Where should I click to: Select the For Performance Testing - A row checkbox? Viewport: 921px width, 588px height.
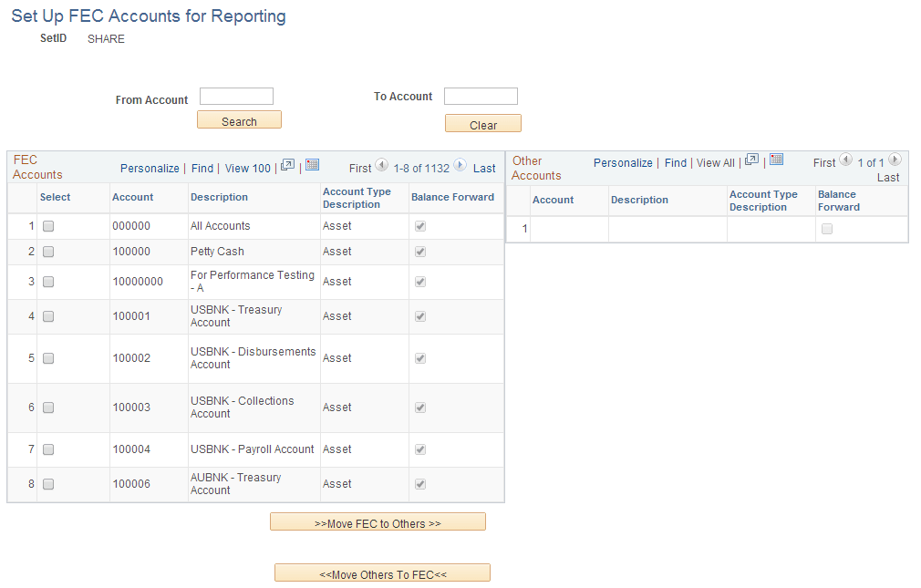[48, 282]
